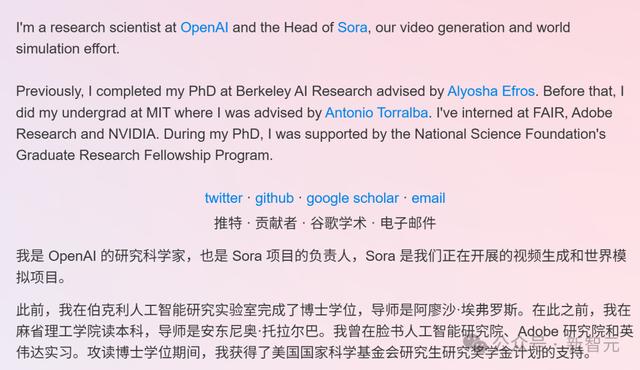Click the words "simulation effort"
640x370 pixels.
pos(67,49)
